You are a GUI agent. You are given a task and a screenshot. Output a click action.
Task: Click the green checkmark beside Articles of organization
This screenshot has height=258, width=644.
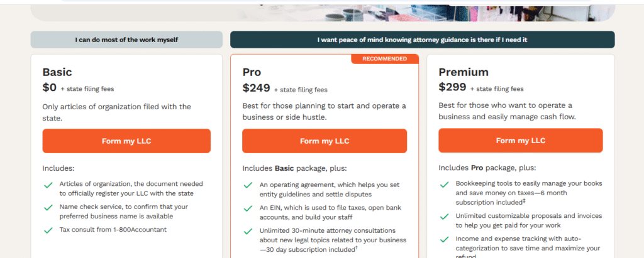(48, 185)
